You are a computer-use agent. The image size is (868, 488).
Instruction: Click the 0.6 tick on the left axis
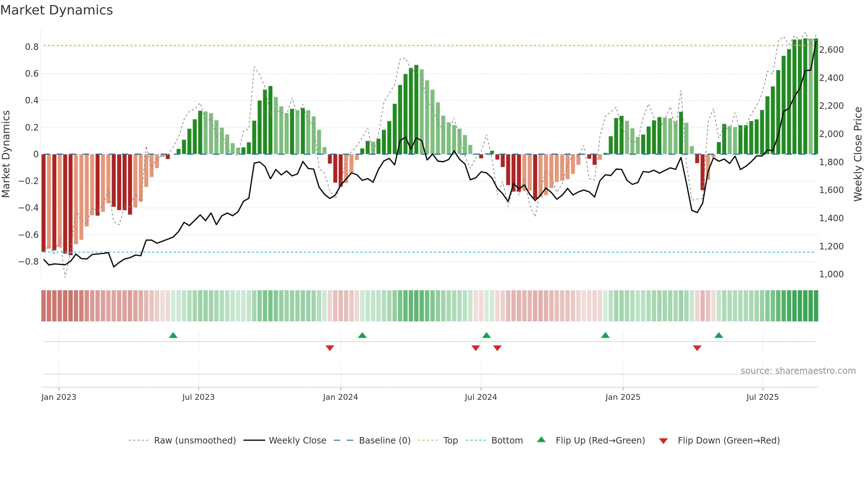[32, 74]
